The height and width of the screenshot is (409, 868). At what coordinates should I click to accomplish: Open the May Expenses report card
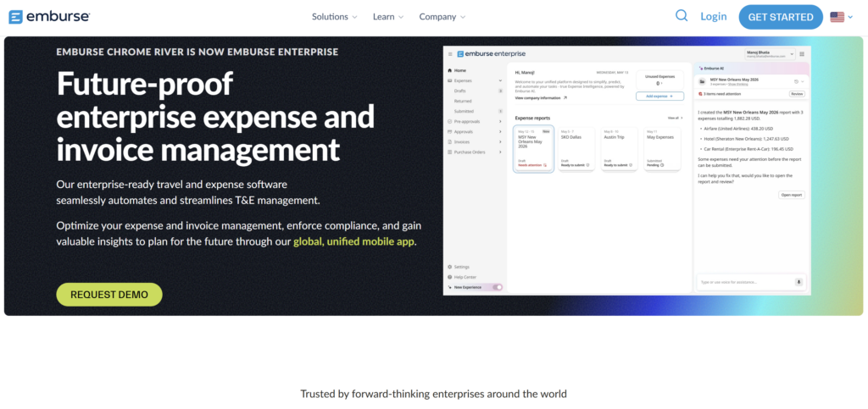pyautogui.click(x=662, y=149)
